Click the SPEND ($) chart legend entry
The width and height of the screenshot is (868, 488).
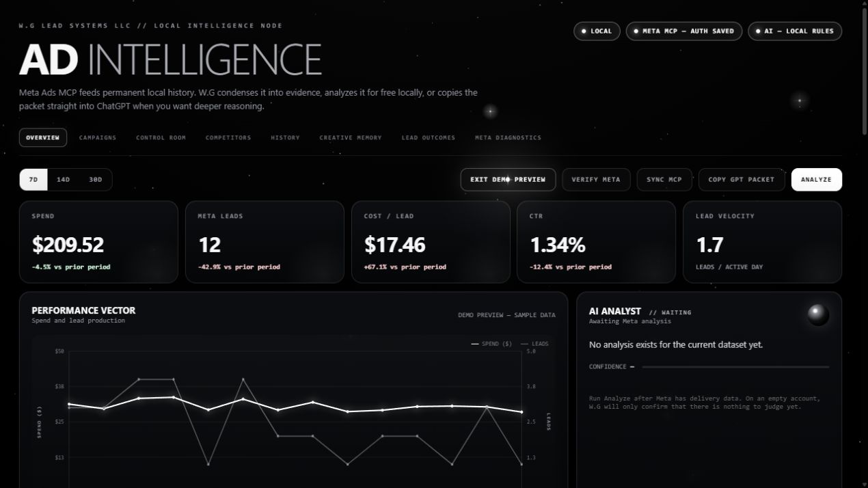tap(491, 344)
